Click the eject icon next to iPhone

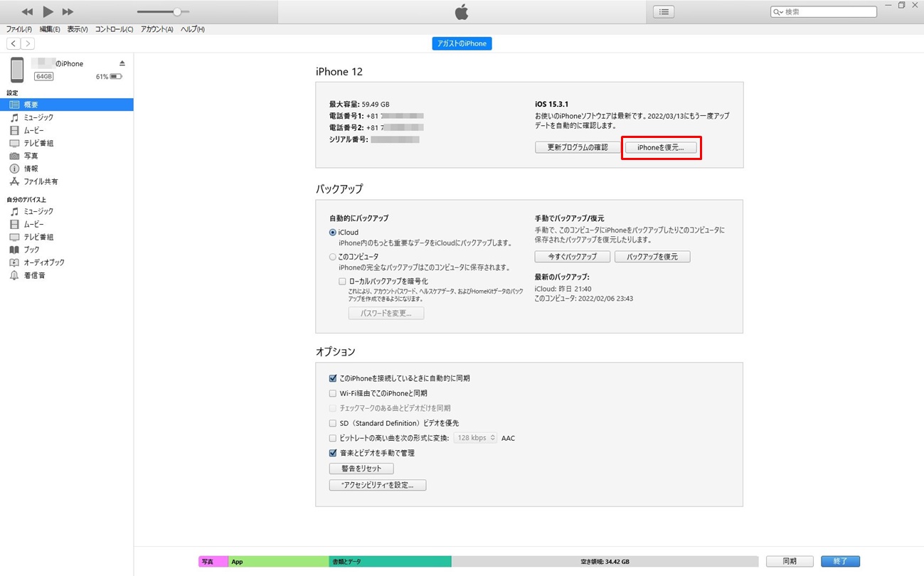click(x=122, y=63)
